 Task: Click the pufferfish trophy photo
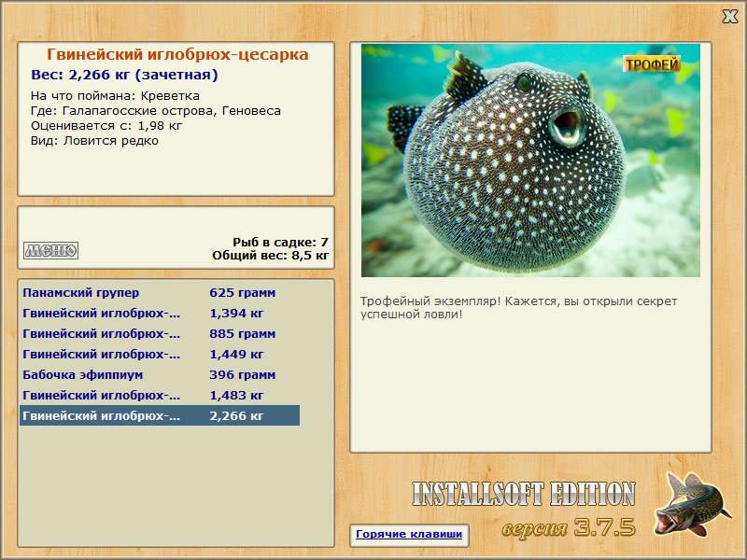530,161
